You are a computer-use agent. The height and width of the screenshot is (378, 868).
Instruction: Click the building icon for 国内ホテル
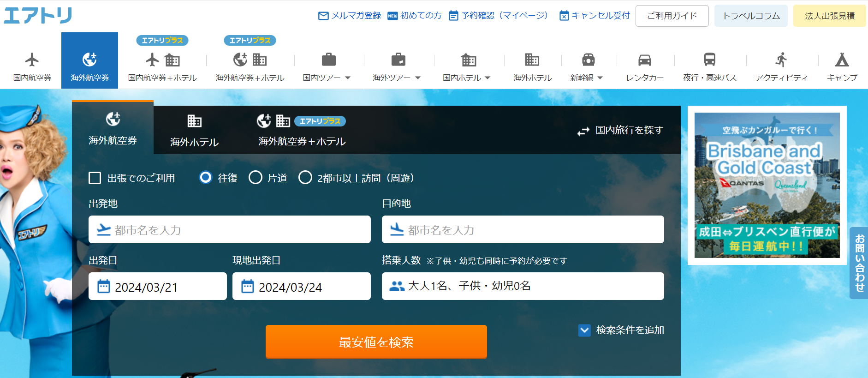469,60
